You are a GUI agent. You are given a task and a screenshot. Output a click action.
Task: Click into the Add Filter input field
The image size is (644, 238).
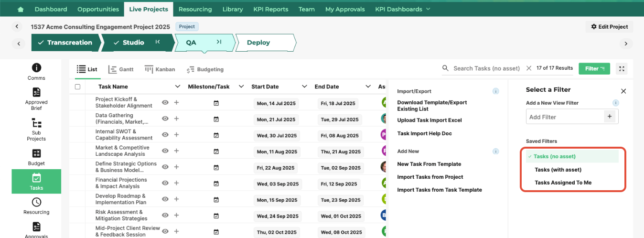[x=565, y=117]
